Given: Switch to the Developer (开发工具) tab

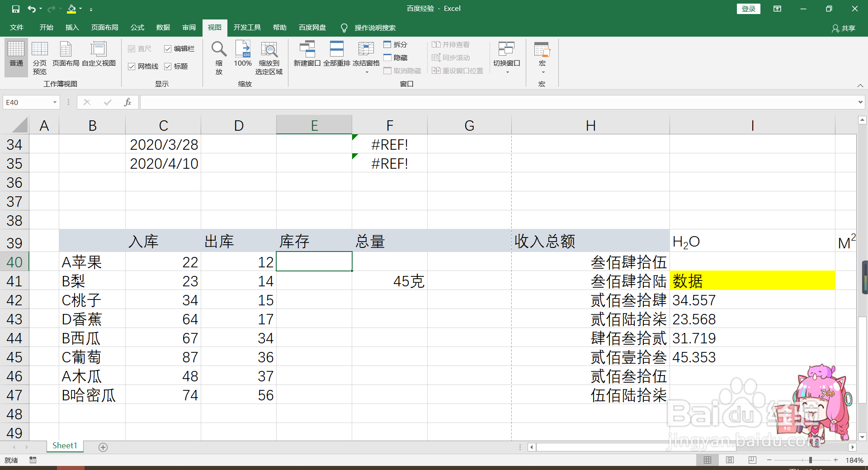Looking at the screenshot, I should tap(247, 28).
